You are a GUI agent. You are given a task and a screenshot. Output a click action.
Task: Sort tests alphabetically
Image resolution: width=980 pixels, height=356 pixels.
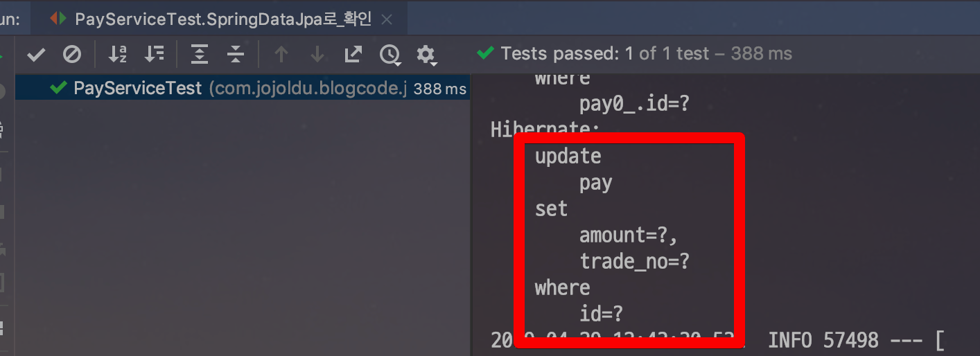pyautogui.click(x=119, y=54)
